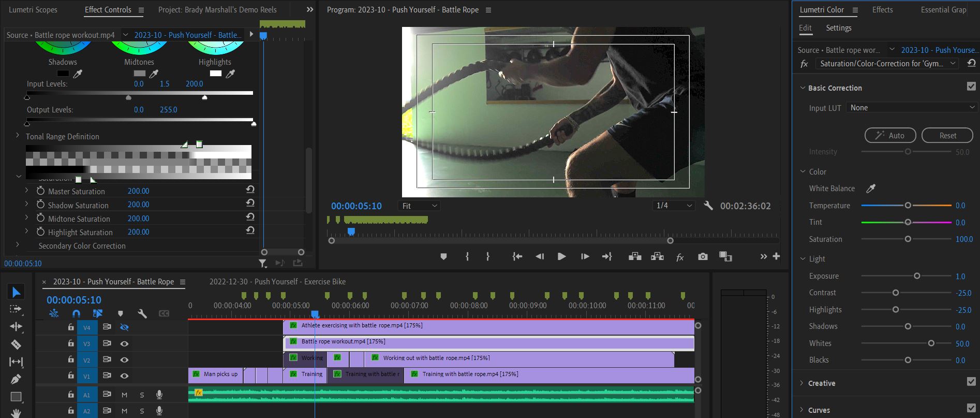The image size is (980, 418).
Task: Expand Secondary Color Correction
Action: 18,244
